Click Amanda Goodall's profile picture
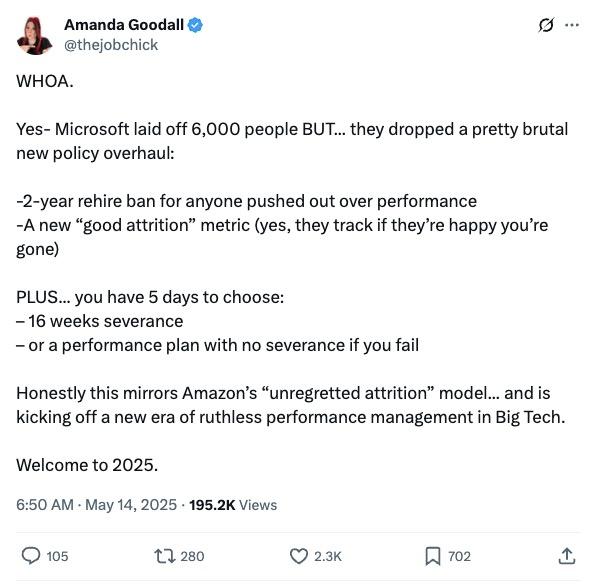Screen dimensions: 598x584 point(35,36)
